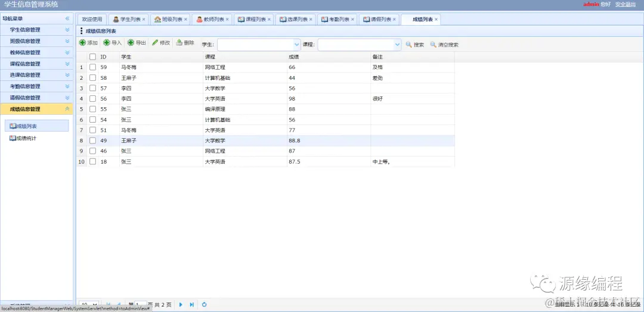Select the 88.8 score cell
The image size is (644, 312).
[x=329, y=141]
